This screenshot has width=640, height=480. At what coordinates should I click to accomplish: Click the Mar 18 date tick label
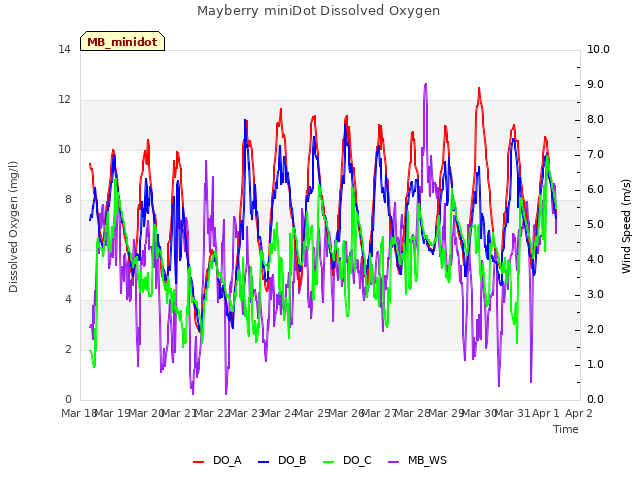point(78,413)
